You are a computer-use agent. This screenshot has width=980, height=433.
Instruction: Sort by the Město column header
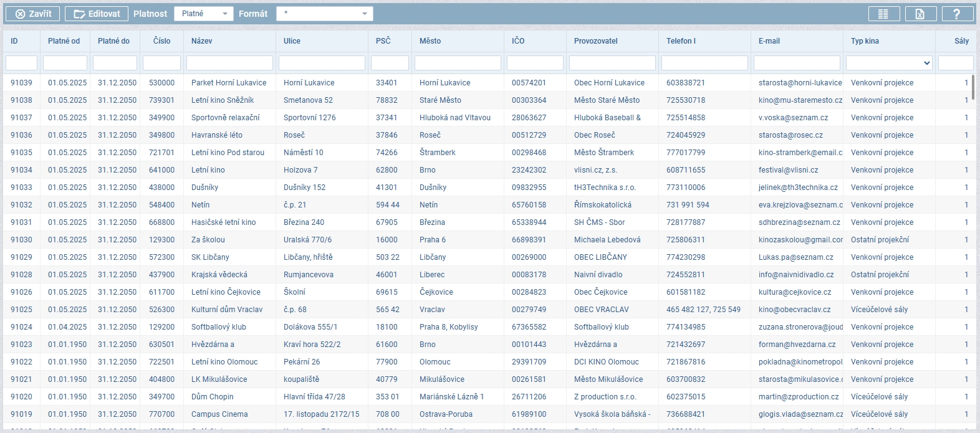click(430, 41)
